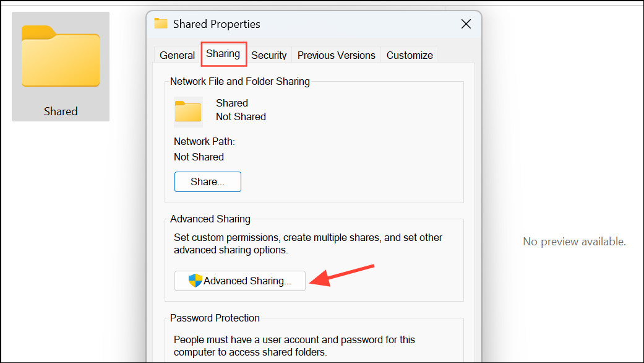Image resolution: width=644 pixels, height=363 pixels.
Task: Click the Shared label beneath the folder thumbnail
Action: click(60, 111)
